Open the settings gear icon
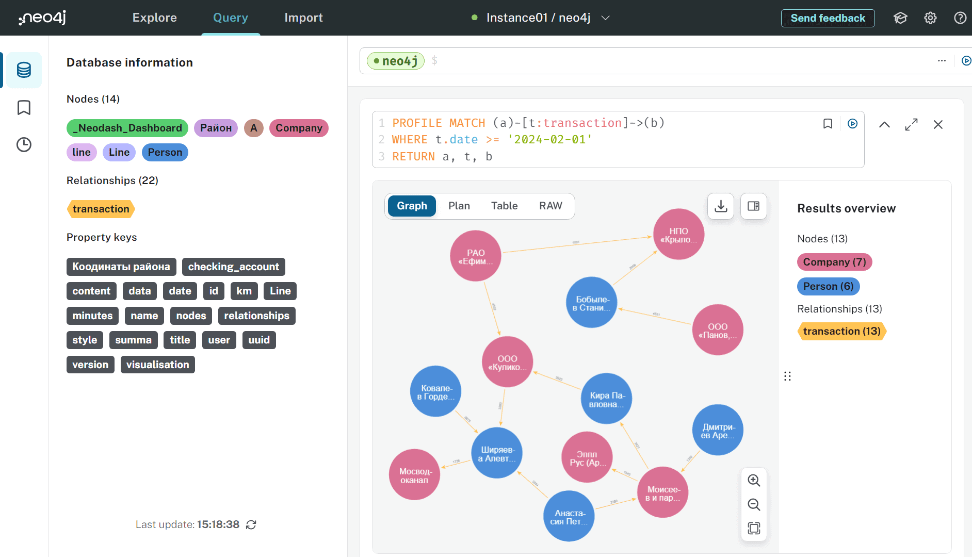The image size is (972, 560). point(930,18)
